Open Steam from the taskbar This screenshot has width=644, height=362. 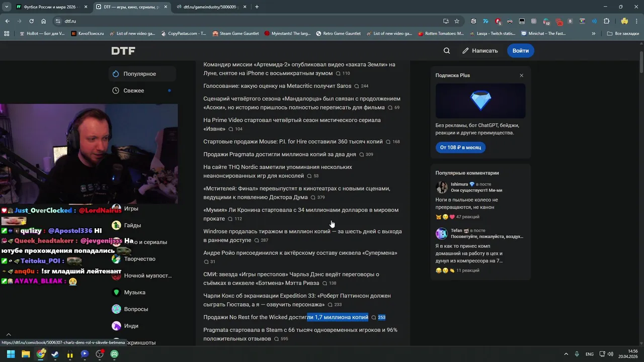pyautogui.click(x=55, y=354)
